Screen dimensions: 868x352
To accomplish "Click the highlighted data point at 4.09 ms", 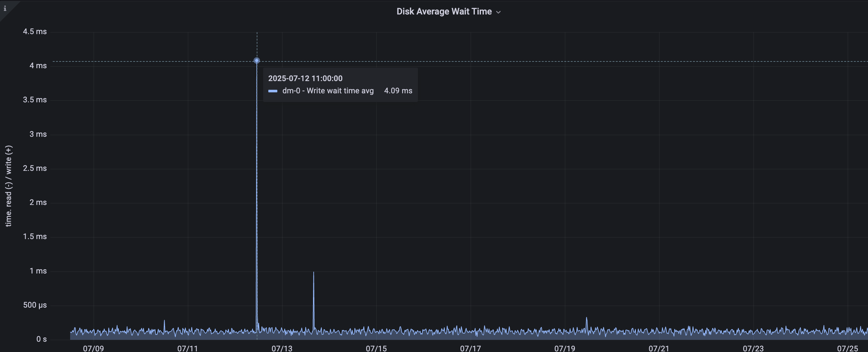I will [256, 60].
